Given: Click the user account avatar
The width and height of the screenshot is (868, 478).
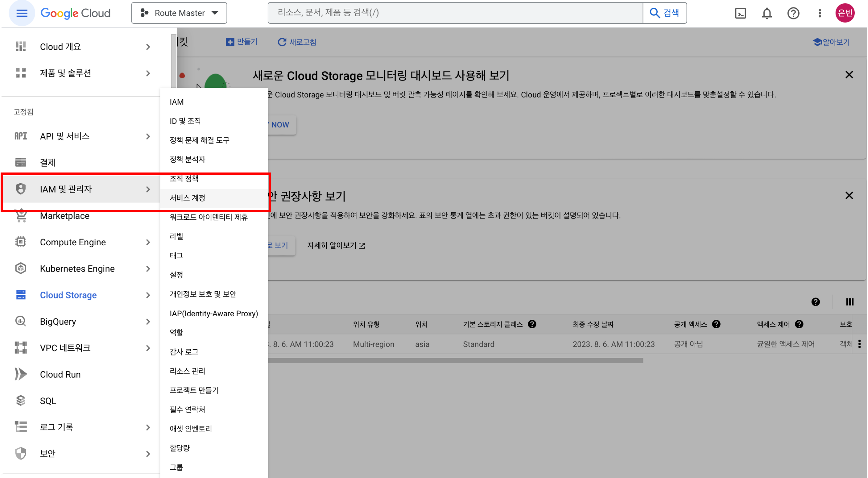Looking at the screenshot, I should (x=845, y=13).
